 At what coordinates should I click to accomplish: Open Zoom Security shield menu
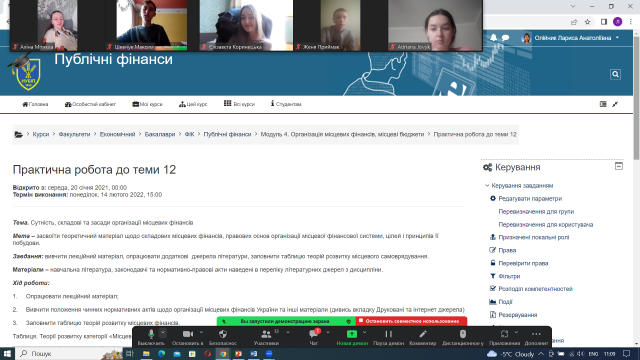[x=223, y=337]
